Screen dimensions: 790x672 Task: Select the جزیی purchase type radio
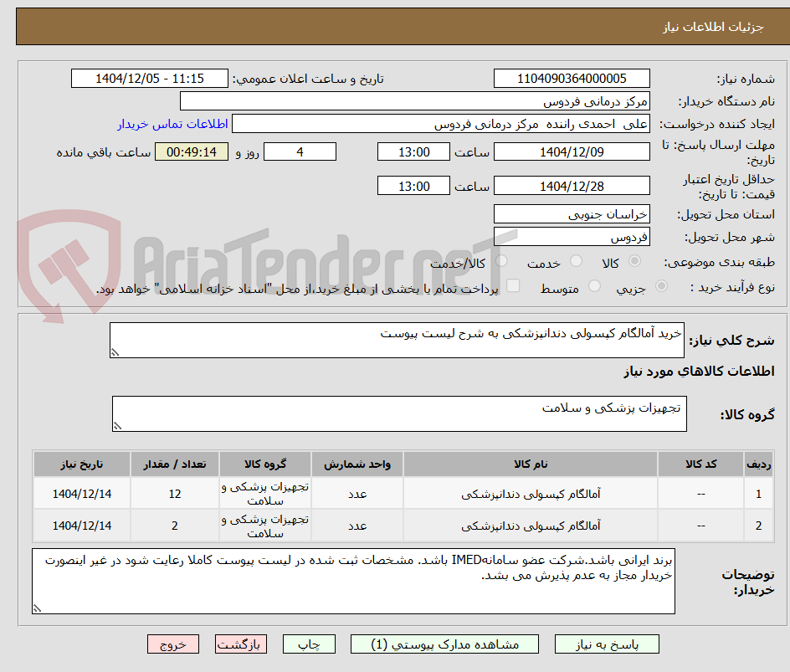click(661, 286)
